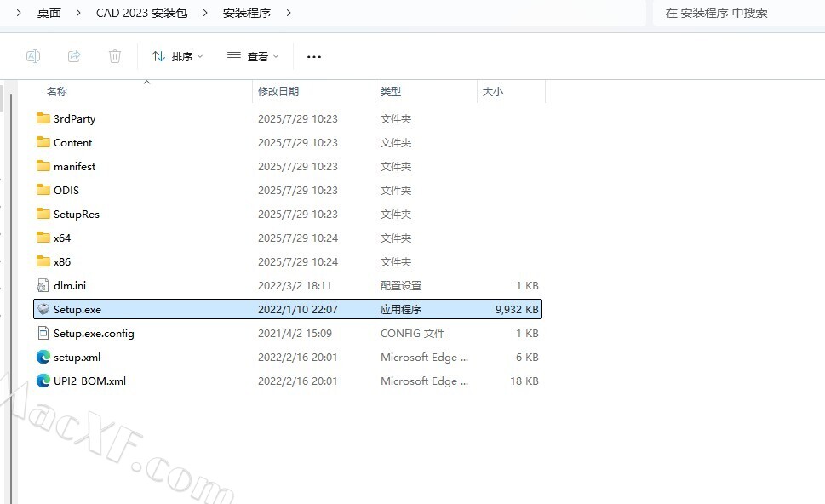Click the CONFIG 文件 type cell
Image resolution: width=825 pixels, height=504 pixels.
[x=412, y=334]
